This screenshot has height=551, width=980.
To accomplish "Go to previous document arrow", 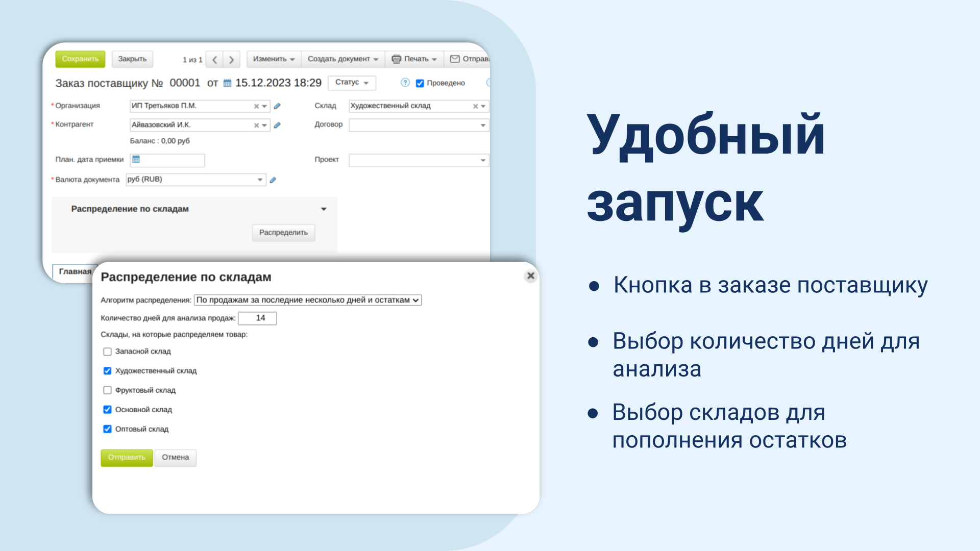I will [215, 60].
